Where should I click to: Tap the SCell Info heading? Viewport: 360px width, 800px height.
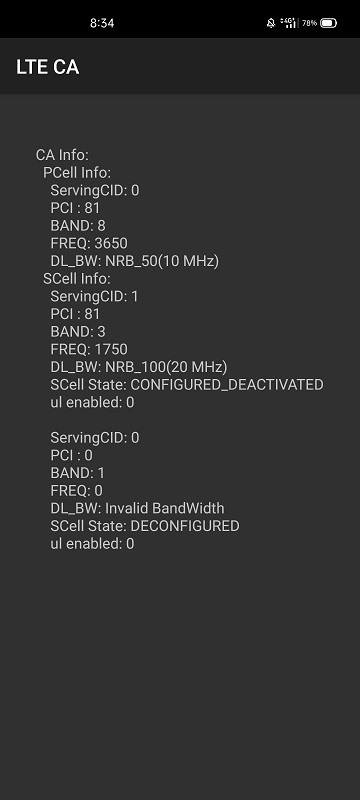(76, 279)
